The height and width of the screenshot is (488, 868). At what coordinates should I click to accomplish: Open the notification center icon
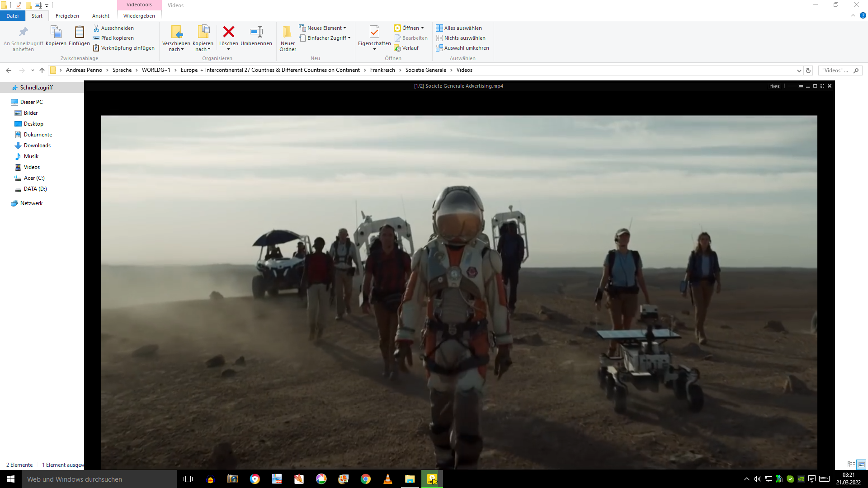tap(812, 479)
